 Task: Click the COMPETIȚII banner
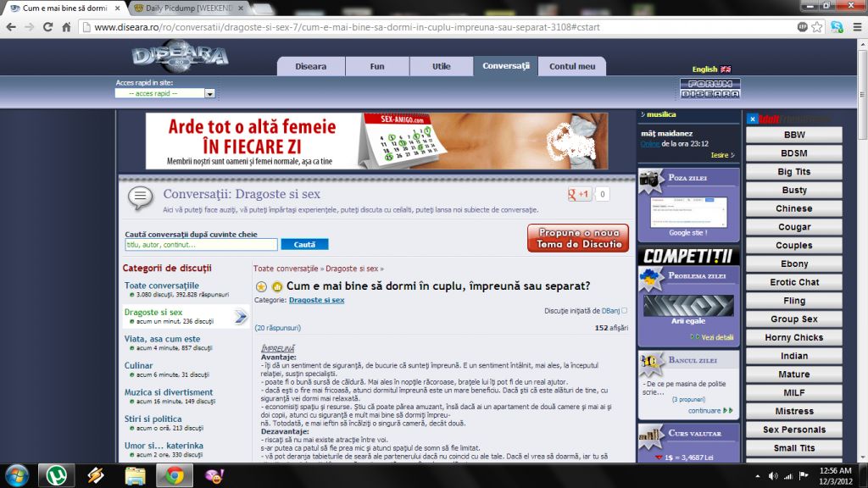click(688, 256)
